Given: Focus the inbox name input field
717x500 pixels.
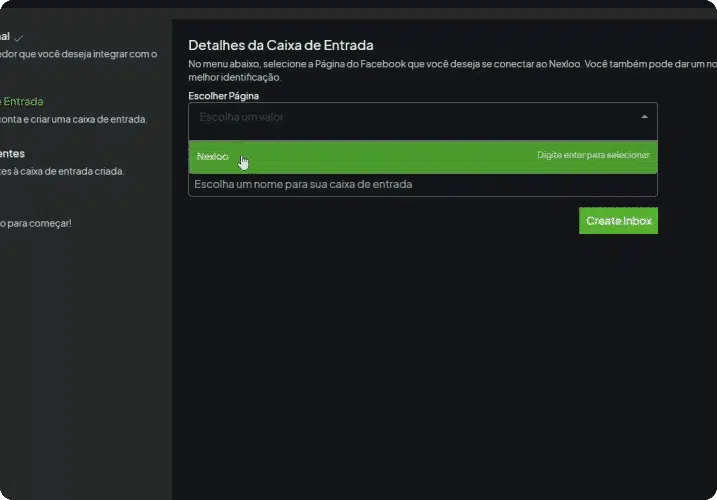Looking at the screenshot, I should click(423, 184).
